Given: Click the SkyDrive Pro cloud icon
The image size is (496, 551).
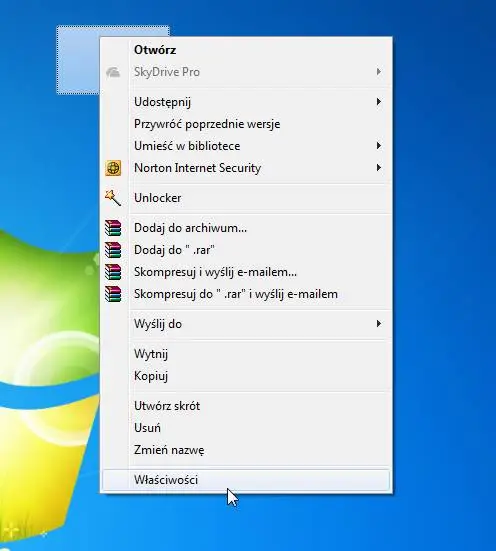Looking at the screenshot, I should [x=113, y=72].
